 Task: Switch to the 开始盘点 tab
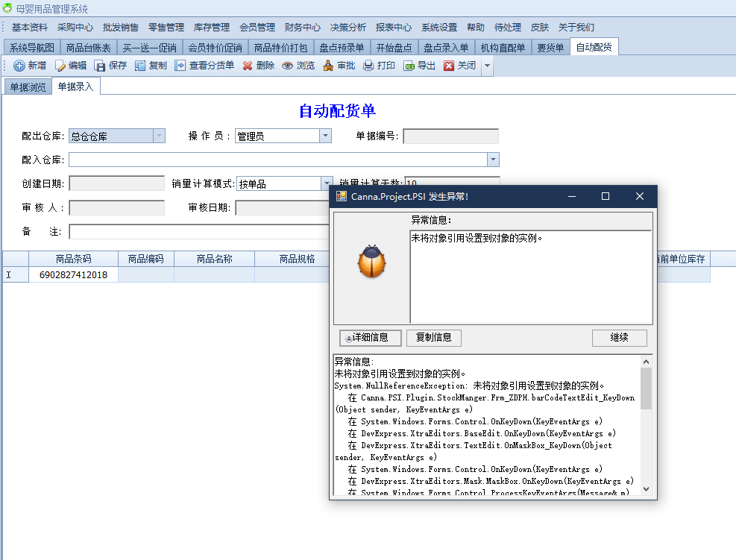click(x=394, y=48)
